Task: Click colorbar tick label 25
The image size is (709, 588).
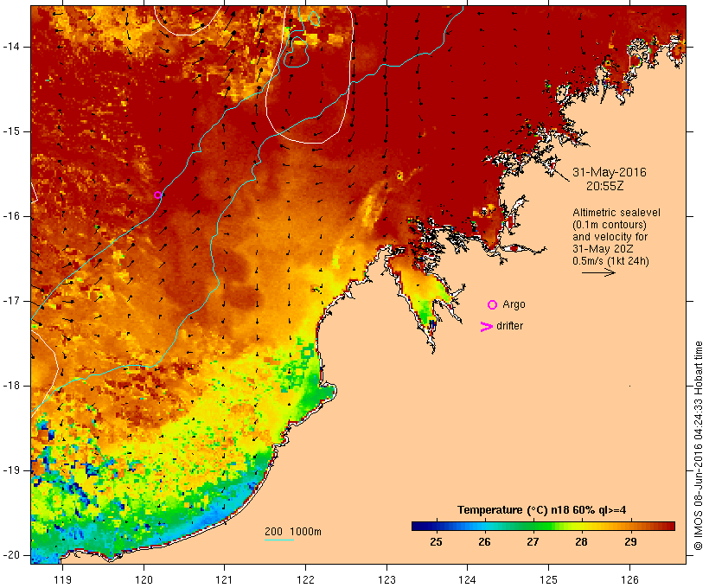Action: (x=436, y=541)
